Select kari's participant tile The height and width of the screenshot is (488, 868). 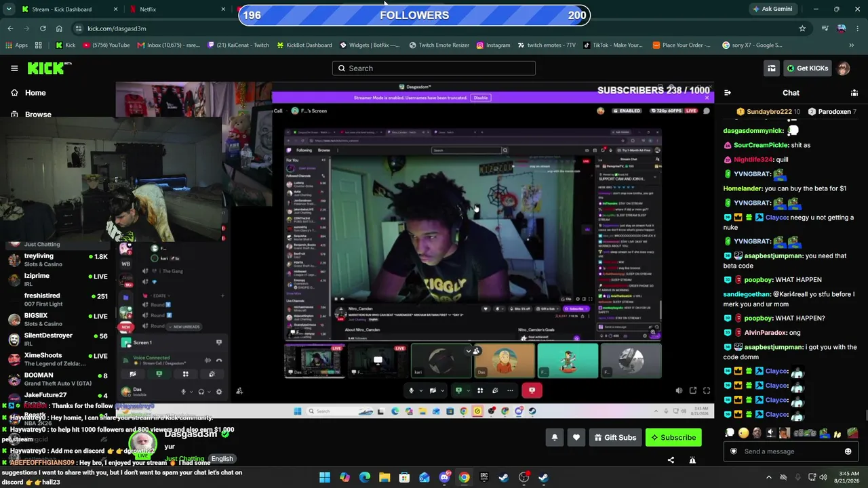(x=441, y=361)
